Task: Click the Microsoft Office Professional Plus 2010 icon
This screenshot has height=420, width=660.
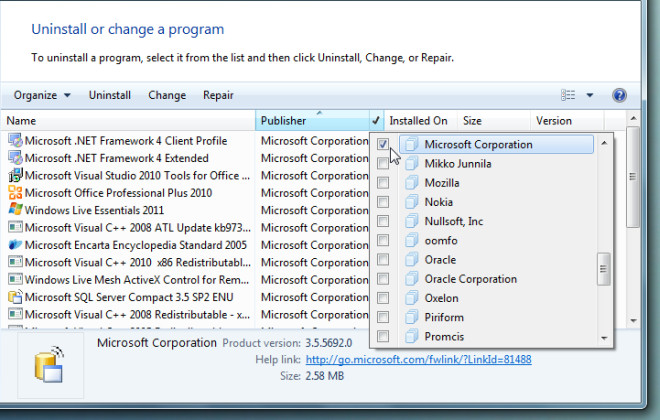Action: click(15, 193)
